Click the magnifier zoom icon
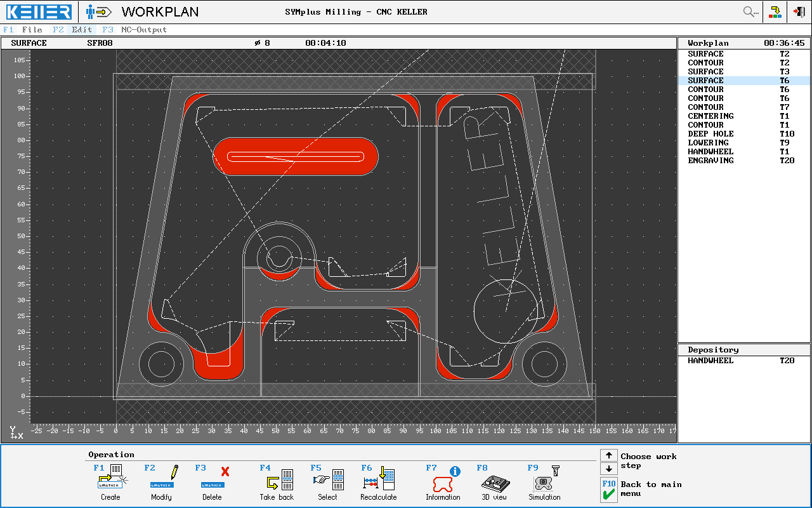The height and width of the screenshot is (508, 812). (x=749, y=11)
